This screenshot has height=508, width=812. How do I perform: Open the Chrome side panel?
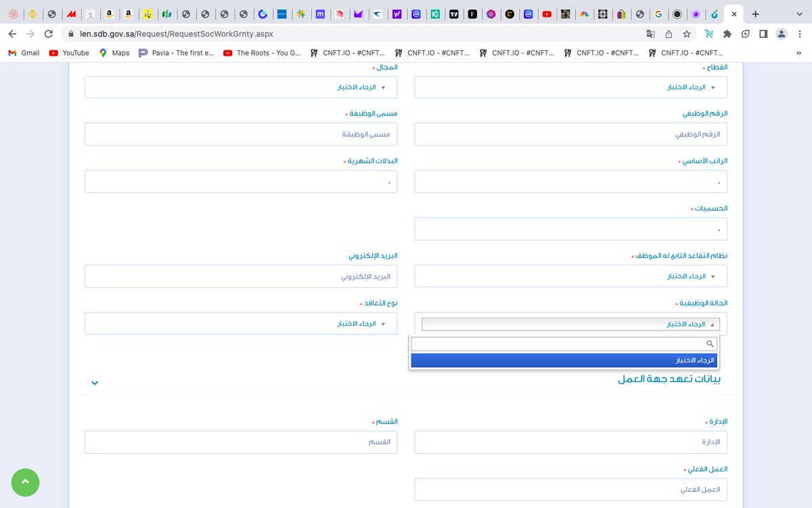pos(763,34)
